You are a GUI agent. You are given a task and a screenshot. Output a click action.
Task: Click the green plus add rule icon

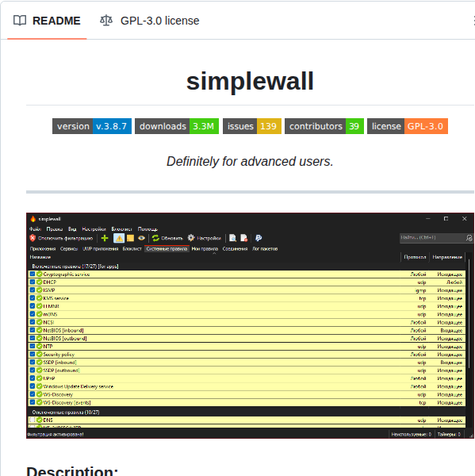tap(105, 238)
